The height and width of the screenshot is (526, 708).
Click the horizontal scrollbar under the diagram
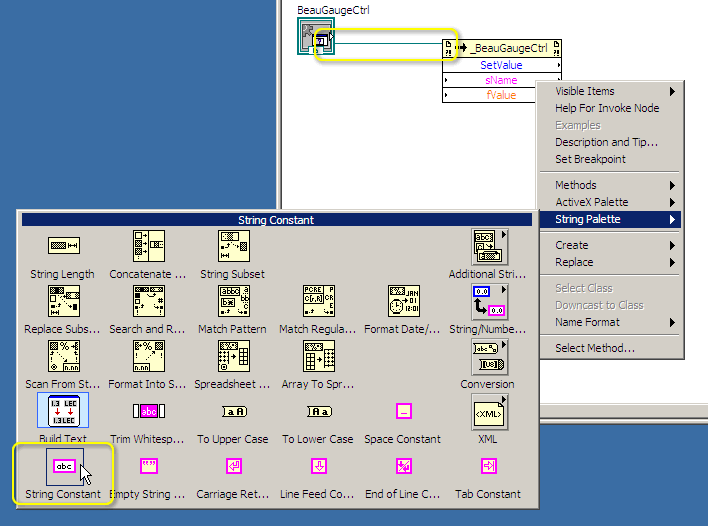(x=624, y=412)
